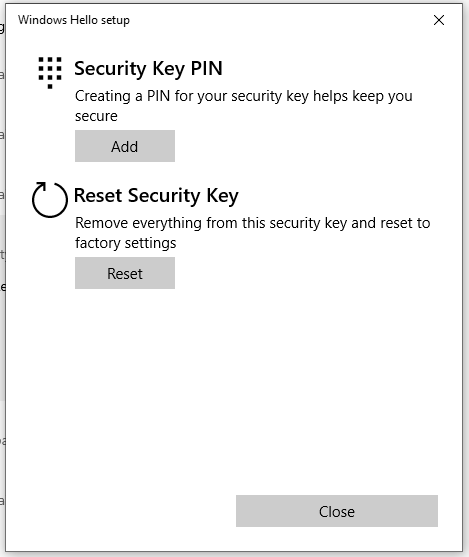Select the Reset Security Key heading
Viewport: 469px width, 557px height.
point(156,195)
